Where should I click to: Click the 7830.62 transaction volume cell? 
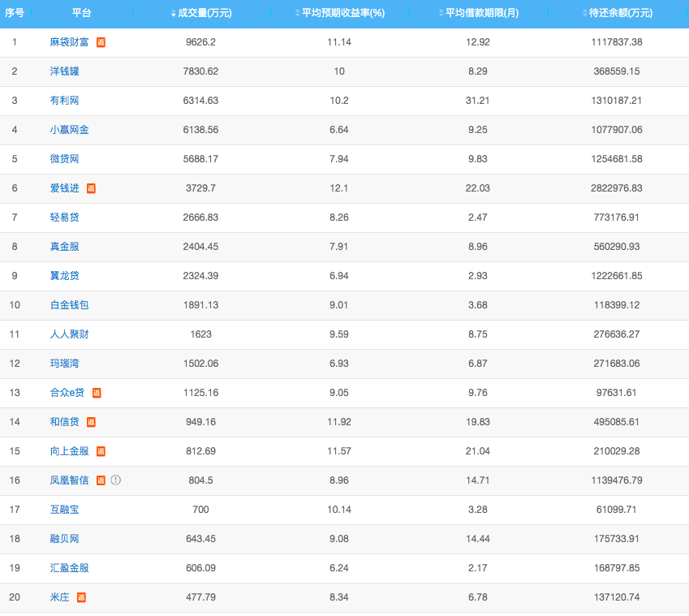pos(200,71)
